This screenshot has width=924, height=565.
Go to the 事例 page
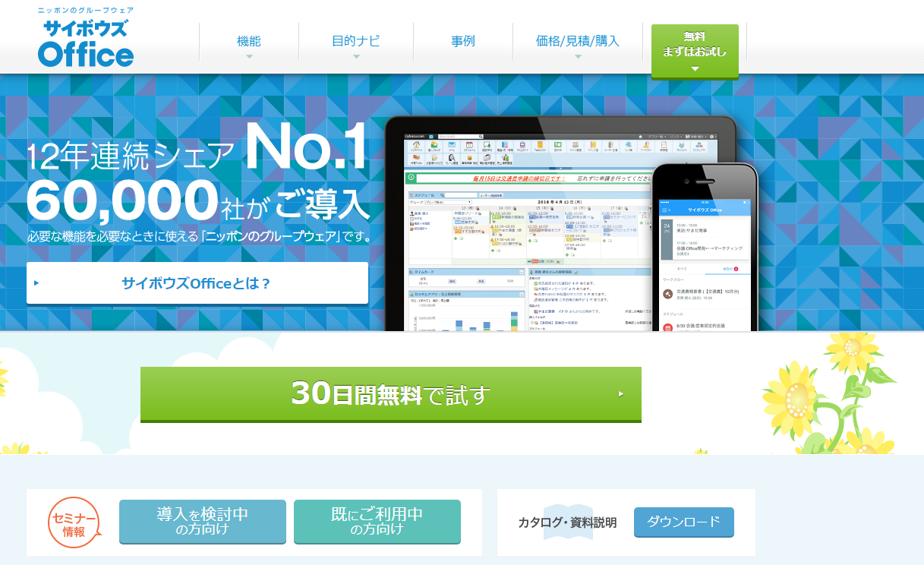pos(463,42)
